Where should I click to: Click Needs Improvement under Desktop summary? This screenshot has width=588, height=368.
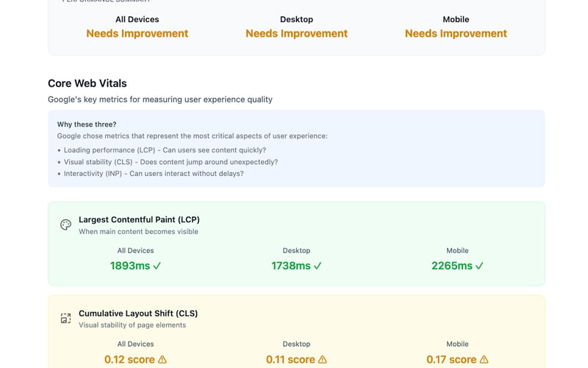pos(297,33)
